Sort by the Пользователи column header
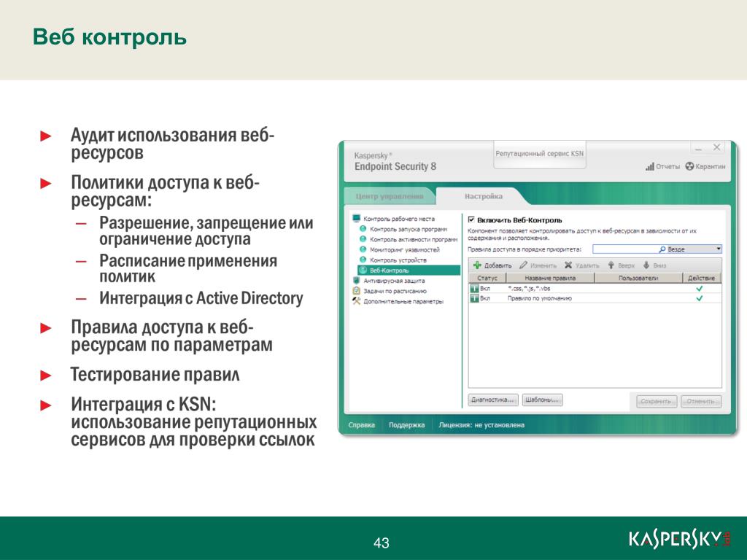747x560 pixels. [x=638, y=278]
